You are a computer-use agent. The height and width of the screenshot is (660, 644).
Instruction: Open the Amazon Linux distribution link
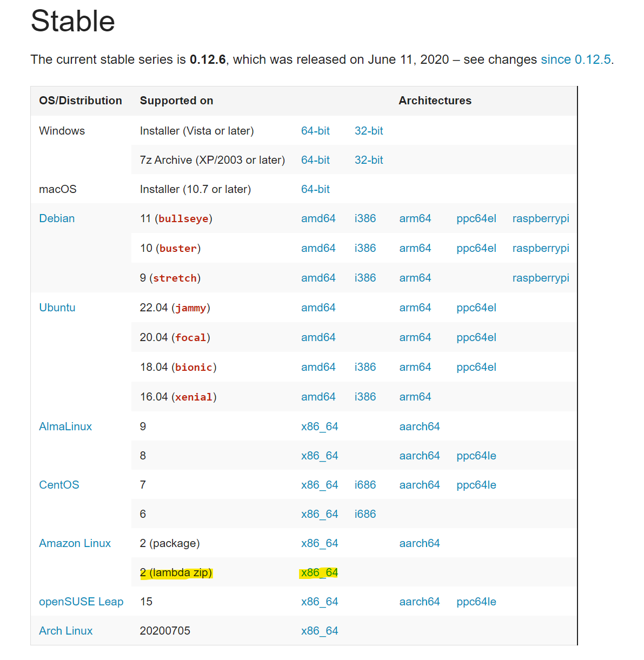(x=75, y=543)
